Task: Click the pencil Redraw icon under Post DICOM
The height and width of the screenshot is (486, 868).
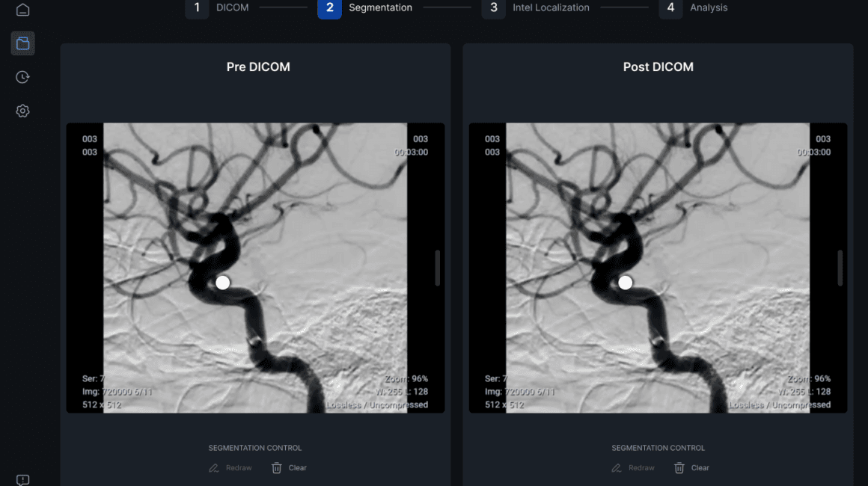Action: [617, 468]
